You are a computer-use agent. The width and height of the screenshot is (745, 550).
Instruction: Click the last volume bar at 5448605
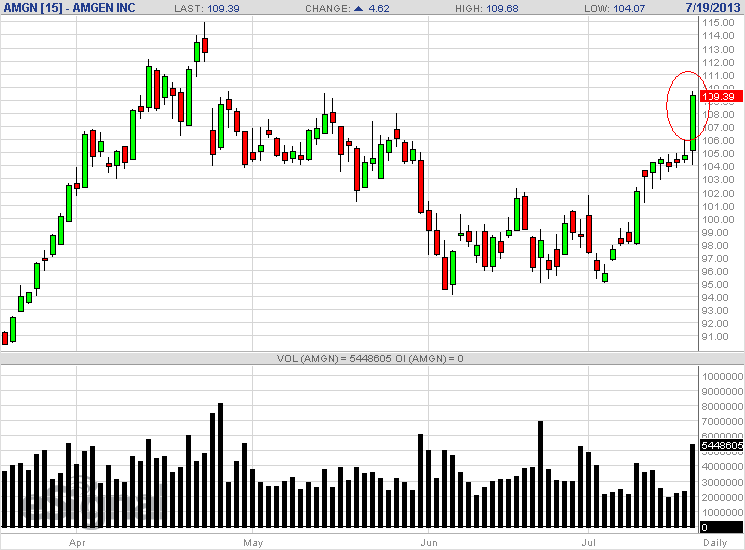[693, 486]
